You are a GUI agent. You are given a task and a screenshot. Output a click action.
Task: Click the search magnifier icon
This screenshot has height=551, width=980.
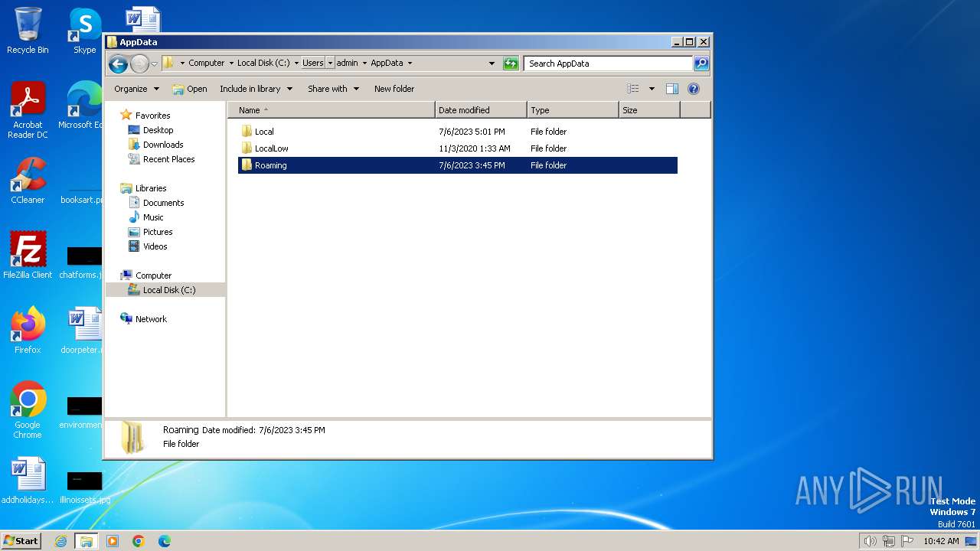click(701, 64)
